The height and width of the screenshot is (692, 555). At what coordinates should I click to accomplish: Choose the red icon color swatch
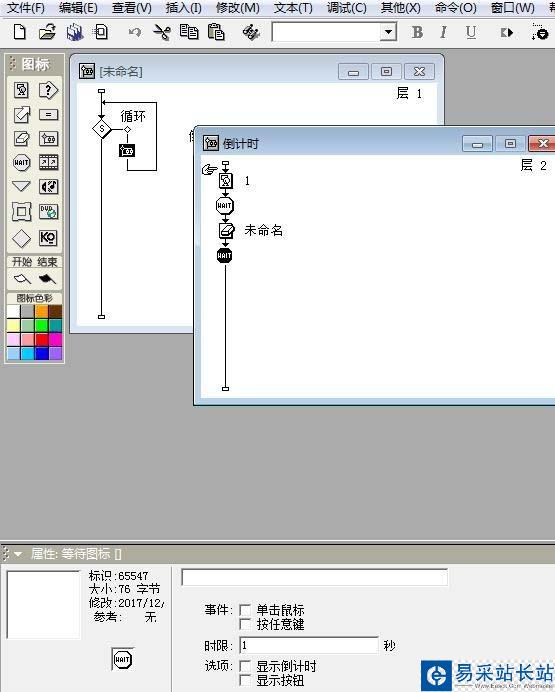(41, 340)
